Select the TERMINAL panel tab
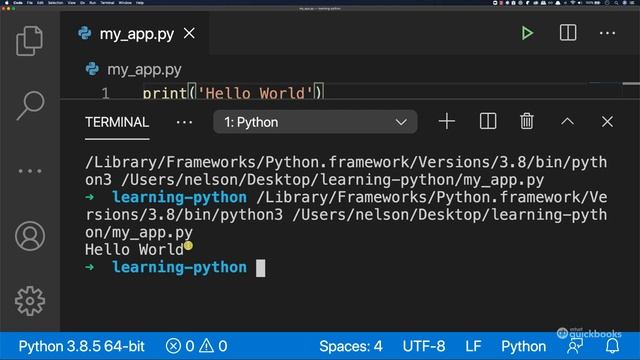Image resolution: width=640 pixels, height=360 pixels. 117,122
